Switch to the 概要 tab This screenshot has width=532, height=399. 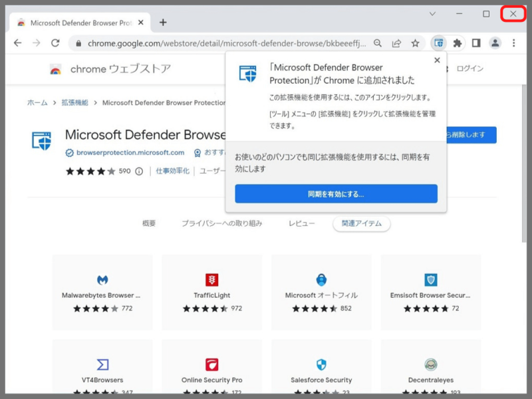pyautogui.click(x=148, y=224)
